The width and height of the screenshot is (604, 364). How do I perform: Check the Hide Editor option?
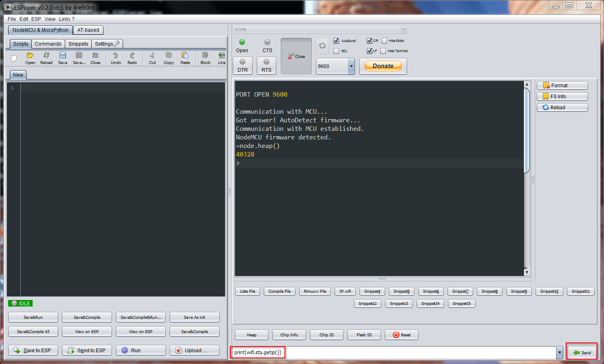(384, 41)
